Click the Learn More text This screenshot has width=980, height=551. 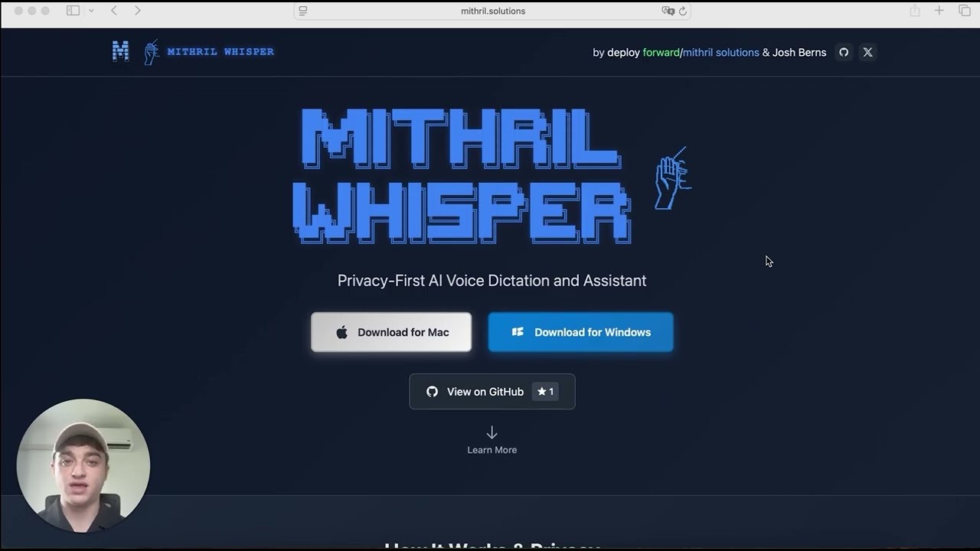pyautogui.click(x=492, y=450)
